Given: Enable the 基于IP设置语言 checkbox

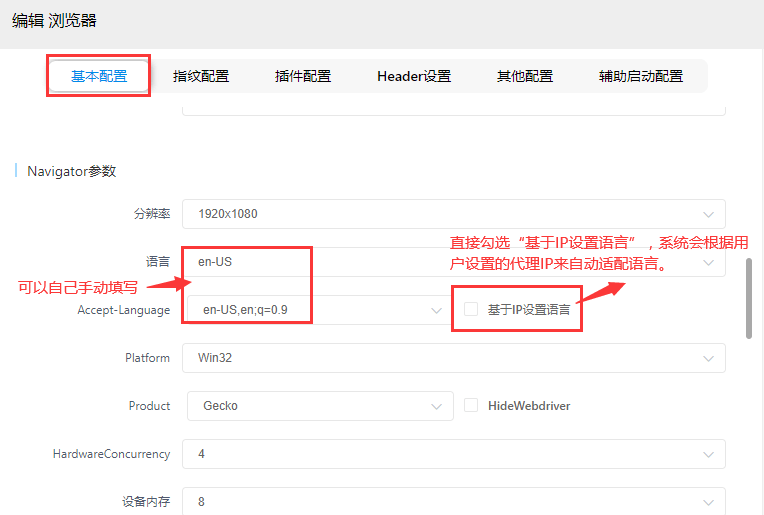Looking at the screenshot, I should click(471, 310).
